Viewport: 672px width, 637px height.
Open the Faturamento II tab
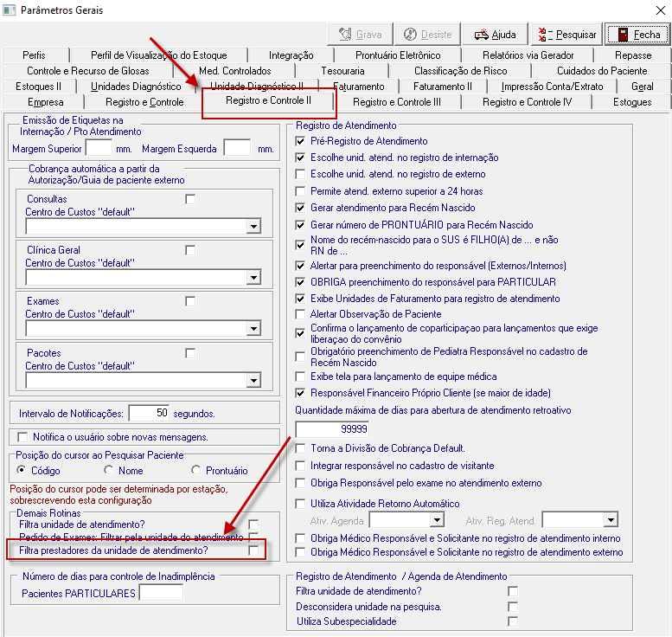click(442, 87)
